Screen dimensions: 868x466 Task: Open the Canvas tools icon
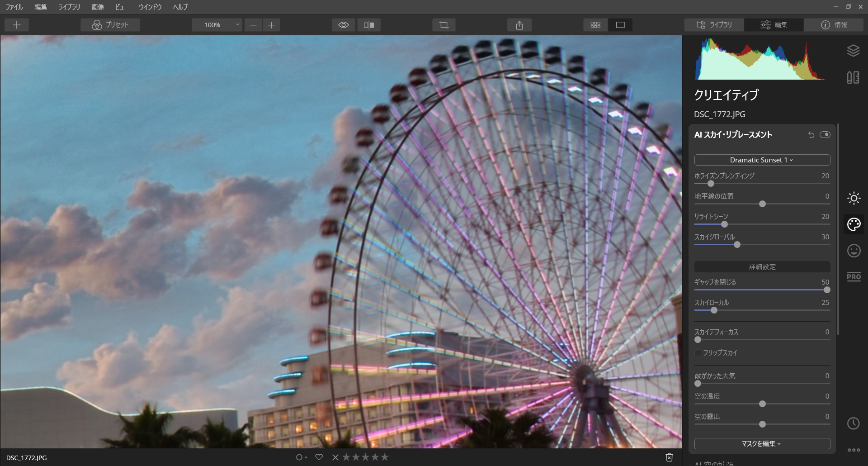pyautogui.click(x=854, y=77)
